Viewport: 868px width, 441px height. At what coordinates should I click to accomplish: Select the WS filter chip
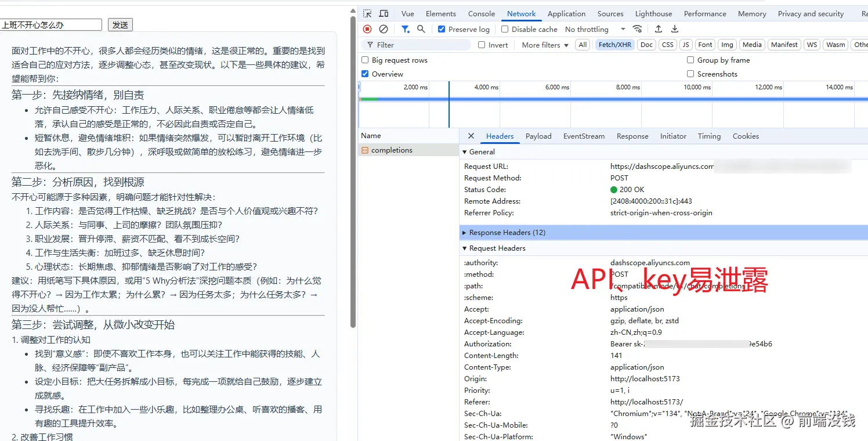[812, 45]
